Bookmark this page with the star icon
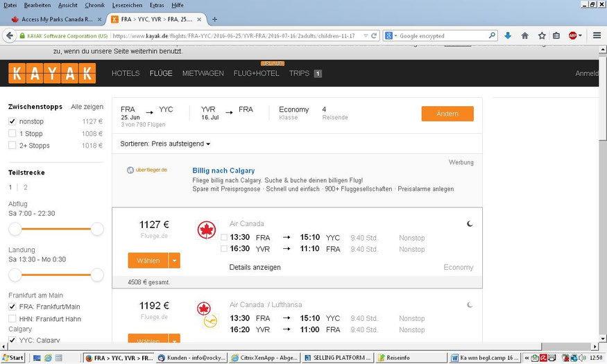This screenshot has height=364, width=607. (542, 35)
